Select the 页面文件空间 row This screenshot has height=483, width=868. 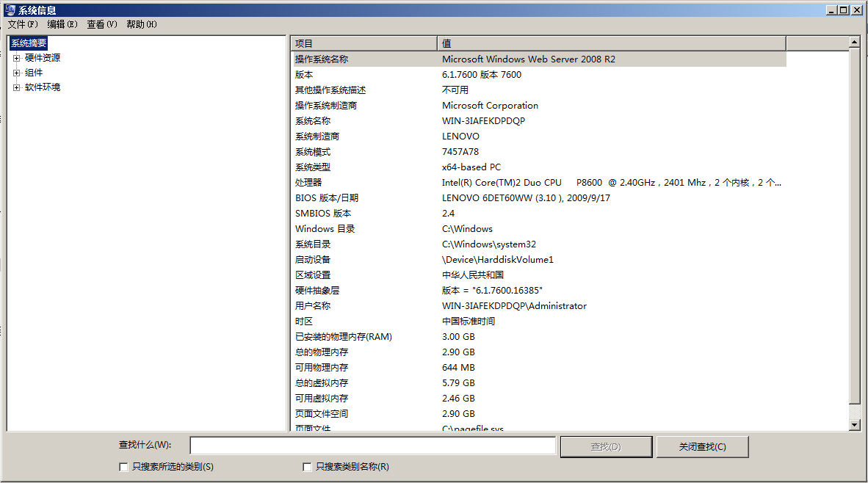click(539, 414)
